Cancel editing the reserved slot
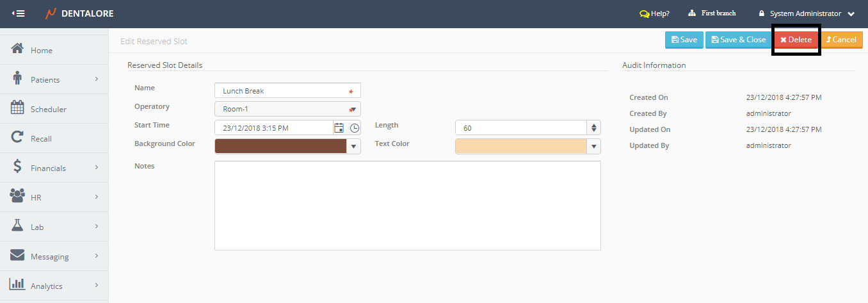 841,40
